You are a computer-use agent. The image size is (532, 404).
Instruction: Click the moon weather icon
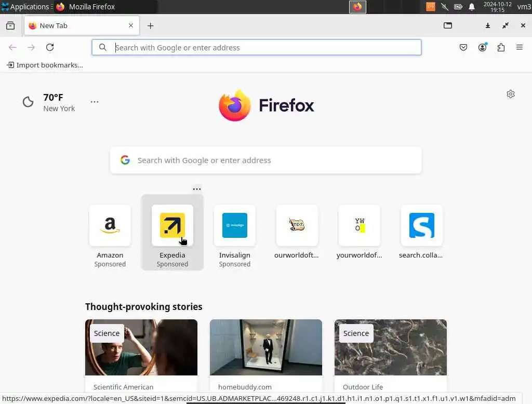(28, 102)
